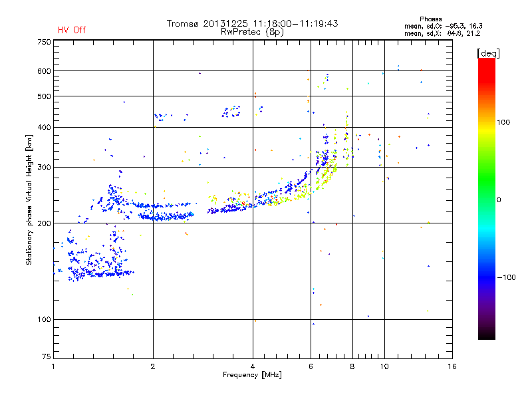Click the colorbar tick label '0'
This screenshot has width=532, height=399.
[499, 200]
